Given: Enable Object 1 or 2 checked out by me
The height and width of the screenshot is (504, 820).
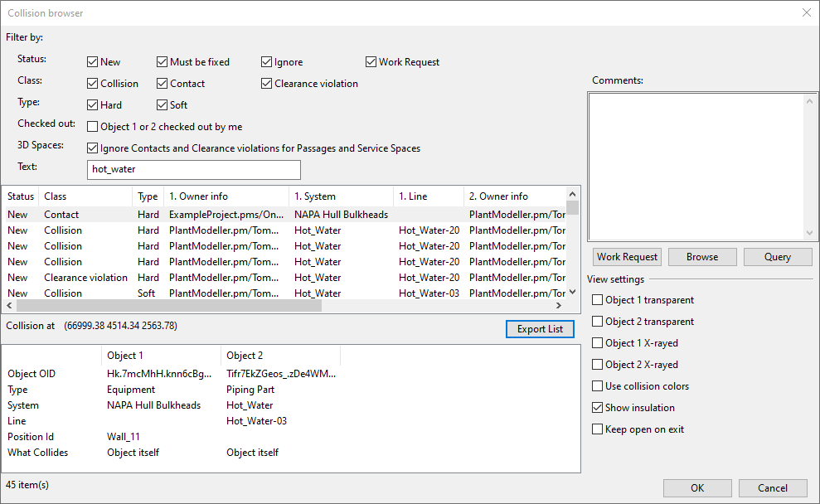Looking at the screenshot, I should point(93,127).
